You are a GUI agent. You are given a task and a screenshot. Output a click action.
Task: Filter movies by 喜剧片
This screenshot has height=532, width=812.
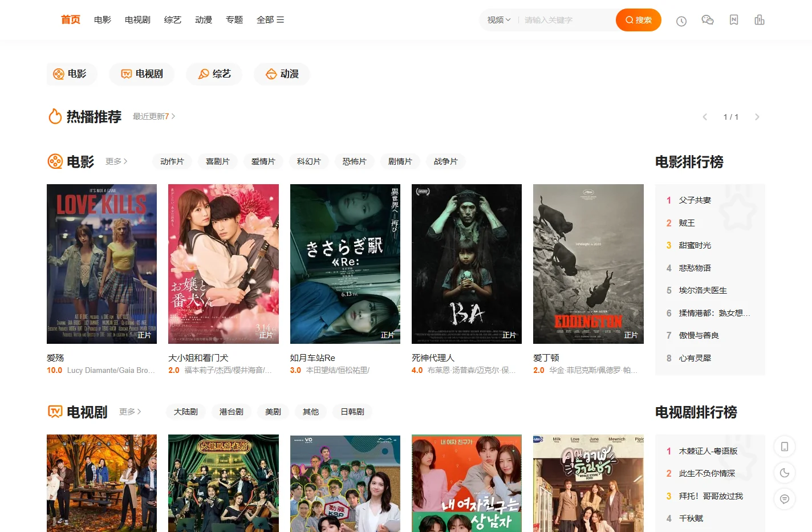coord(218,161)
